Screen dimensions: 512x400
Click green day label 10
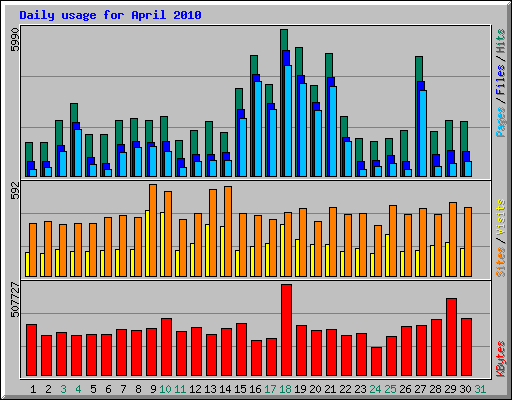165,389
